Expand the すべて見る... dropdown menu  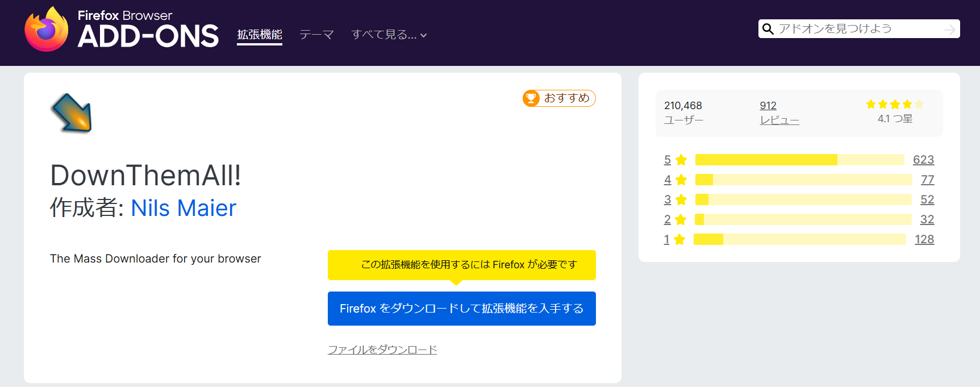point(389,35)
